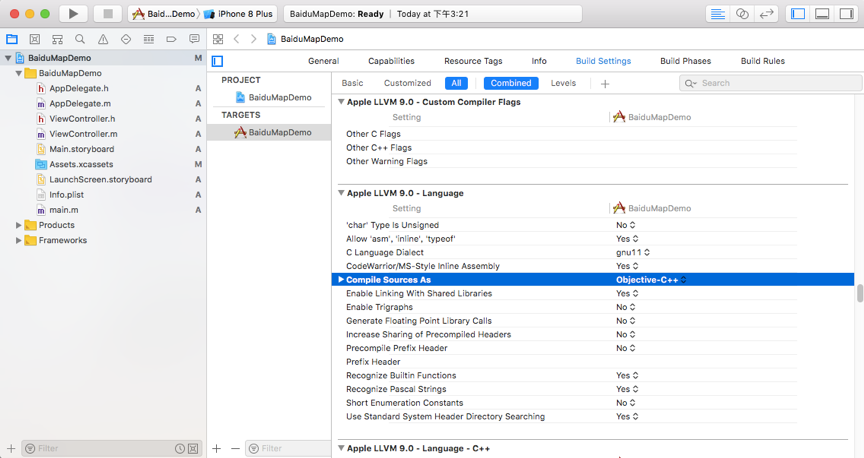This screenshot has height=458, width=864.
Task: Collapse the BaiduMapDemo group folder
Action: coord(19,73)
